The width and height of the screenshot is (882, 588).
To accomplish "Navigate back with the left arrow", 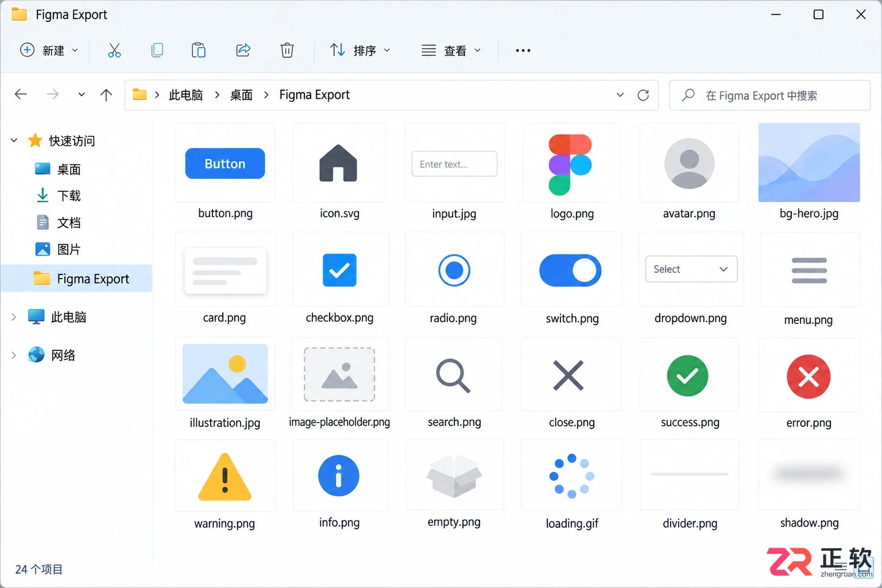I will 21,94.
